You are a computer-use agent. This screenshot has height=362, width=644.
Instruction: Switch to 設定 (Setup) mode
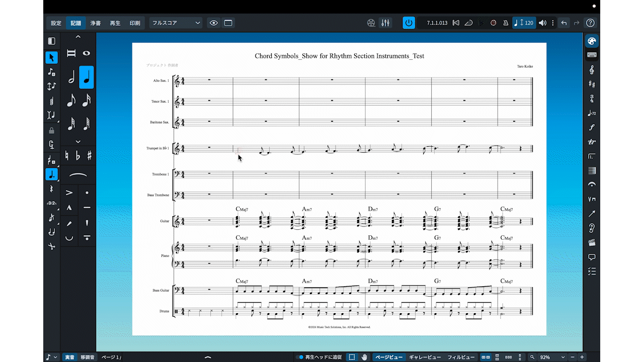(56, 23)
